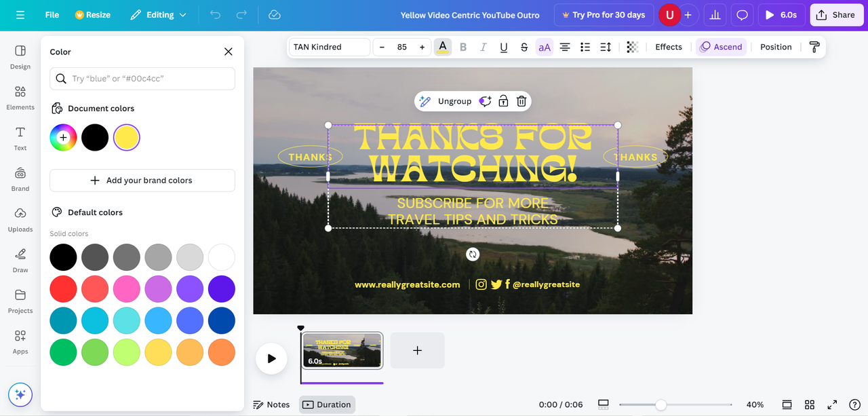Open the Position panel

pos(776,47)
